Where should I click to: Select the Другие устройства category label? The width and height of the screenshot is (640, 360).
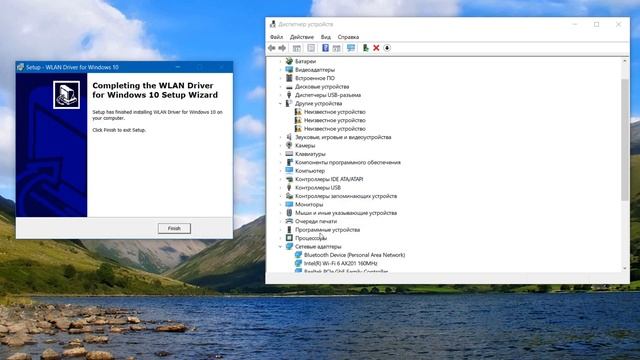[x=318, y=104]
